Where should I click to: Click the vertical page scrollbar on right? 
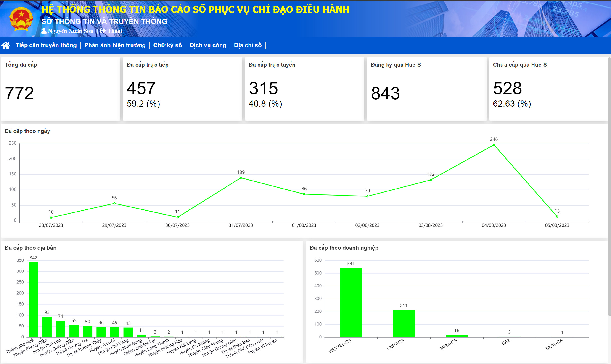609,186
